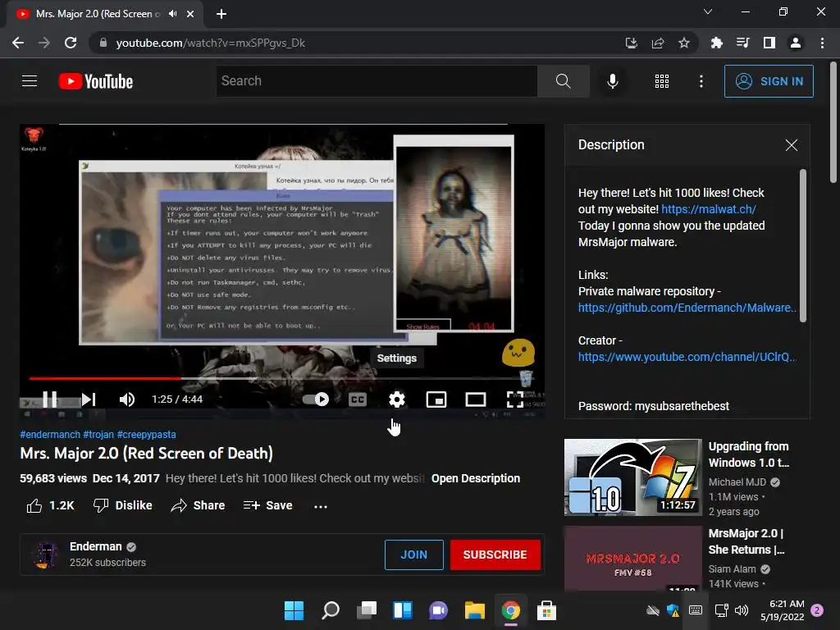Select the Mrs. Major 2.0 browser tab
Viewport: 840px width, 630px height.
pos(105,14)
